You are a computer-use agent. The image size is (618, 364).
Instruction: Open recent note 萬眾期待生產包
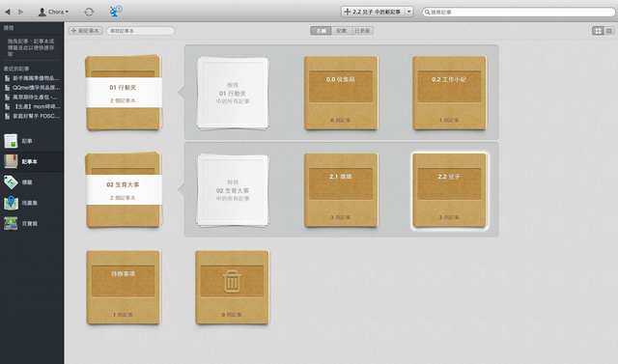[x=32, y=97]
